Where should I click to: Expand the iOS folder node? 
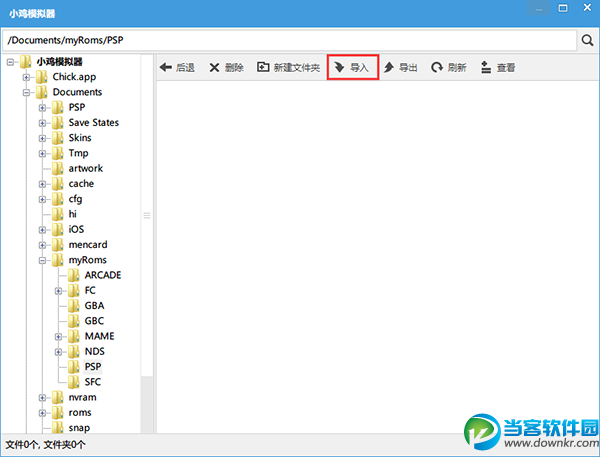click(42, 230)
